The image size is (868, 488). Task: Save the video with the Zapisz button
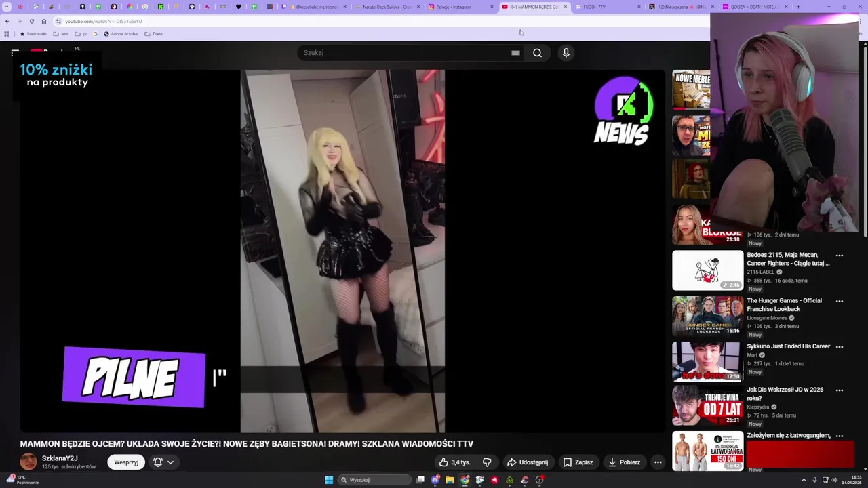[x=578, y=462]
